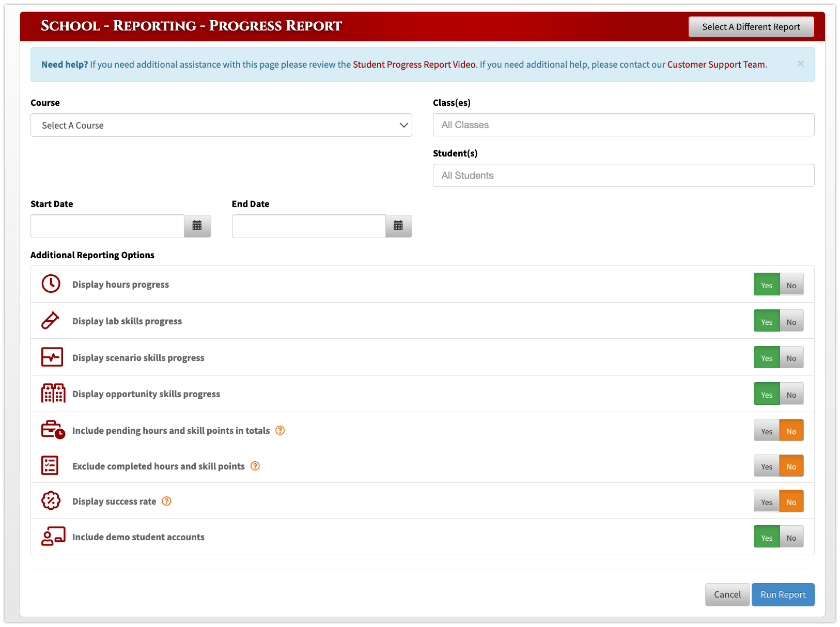Image resolution: width=840 pixels, height=627 pixels.
Task: Click the clock icon beside Display hours progress
Action: tap(51, 284)
